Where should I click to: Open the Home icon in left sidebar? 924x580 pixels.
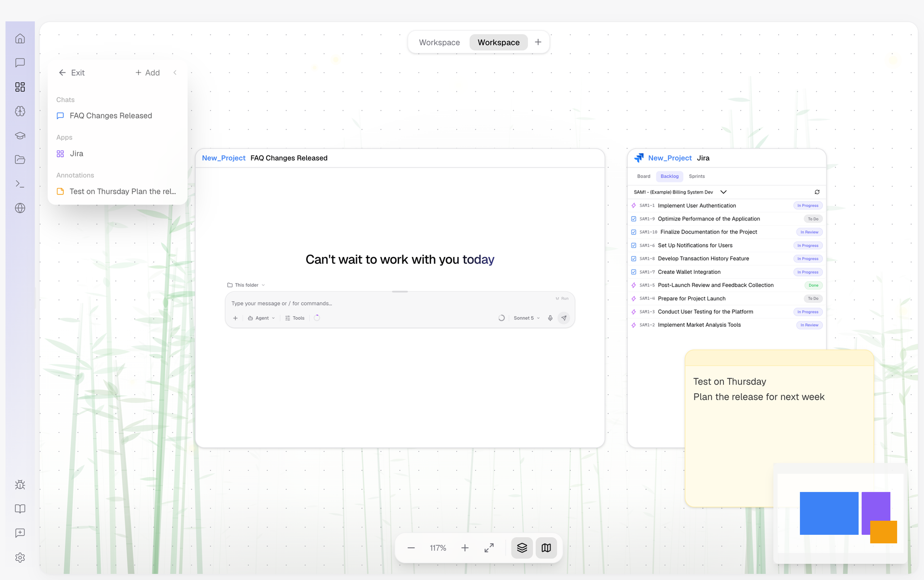tap(20, 39)
